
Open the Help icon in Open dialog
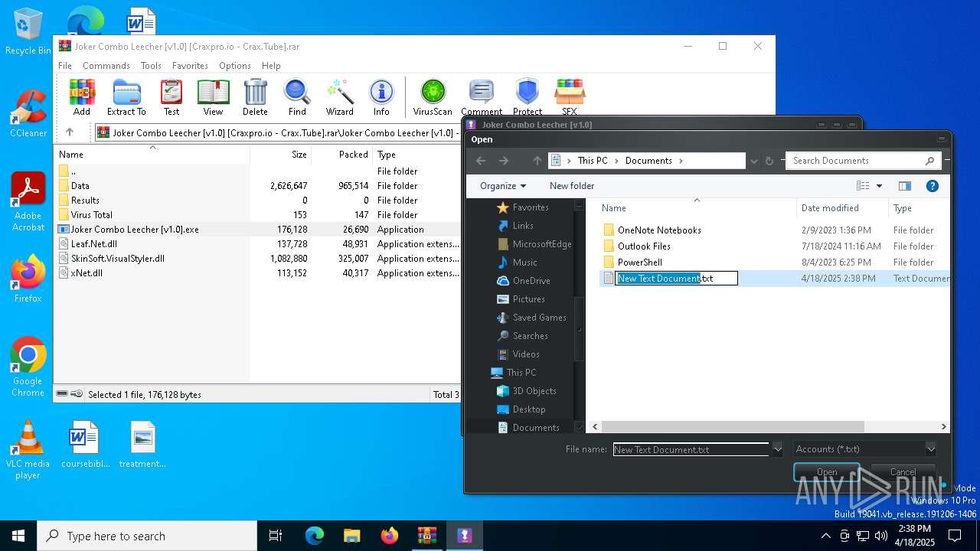tap(933, 186)
